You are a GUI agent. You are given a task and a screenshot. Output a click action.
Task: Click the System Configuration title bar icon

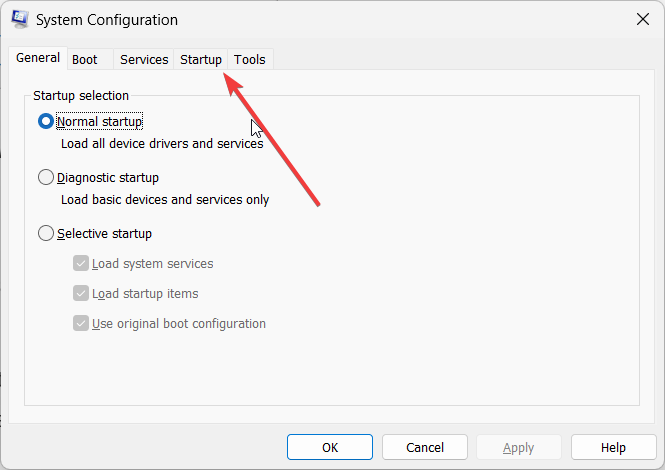[x=20, y=20]
